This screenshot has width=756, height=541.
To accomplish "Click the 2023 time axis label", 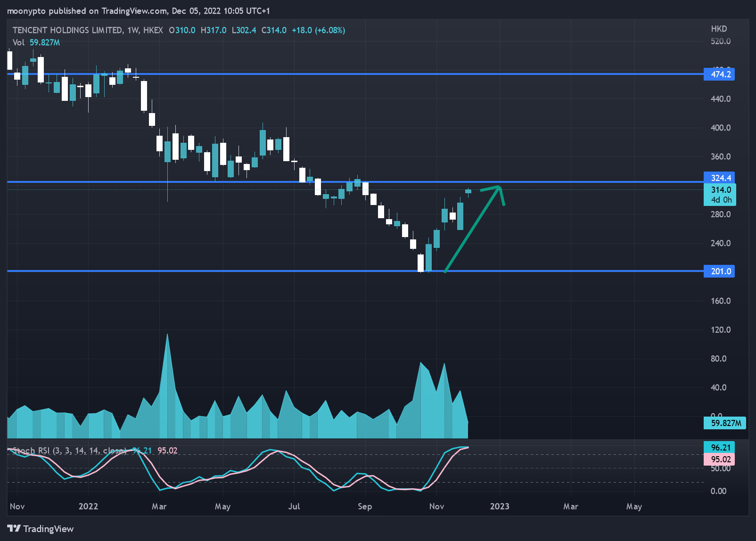I will 500,506.
